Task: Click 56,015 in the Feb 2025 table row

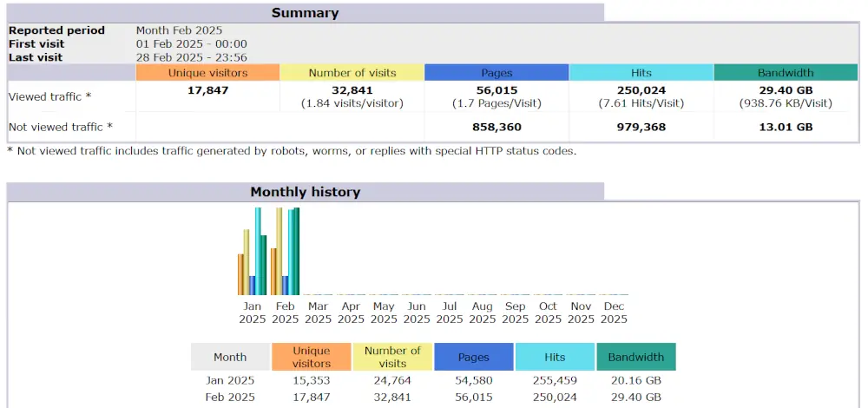Action: pos(474,397)
